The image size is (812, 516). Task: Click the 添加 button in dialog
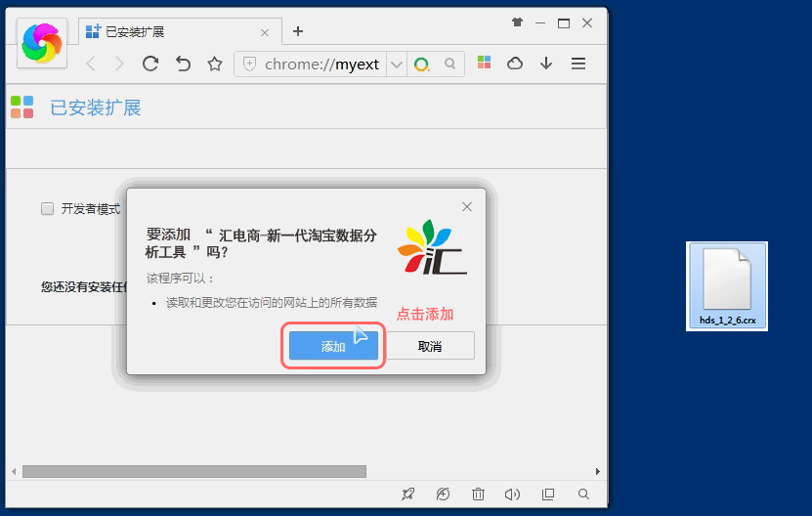(x=333, y=346)
